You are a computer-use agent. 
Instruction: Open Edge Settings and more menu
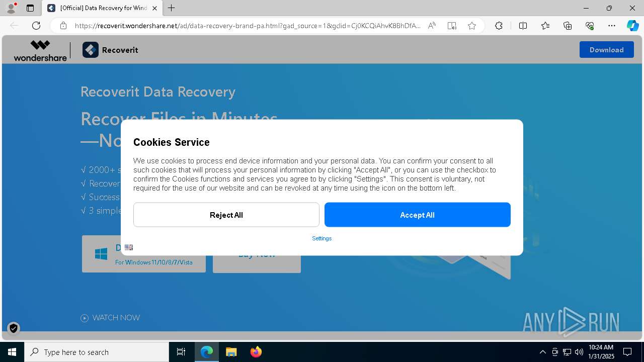point(612,26)
